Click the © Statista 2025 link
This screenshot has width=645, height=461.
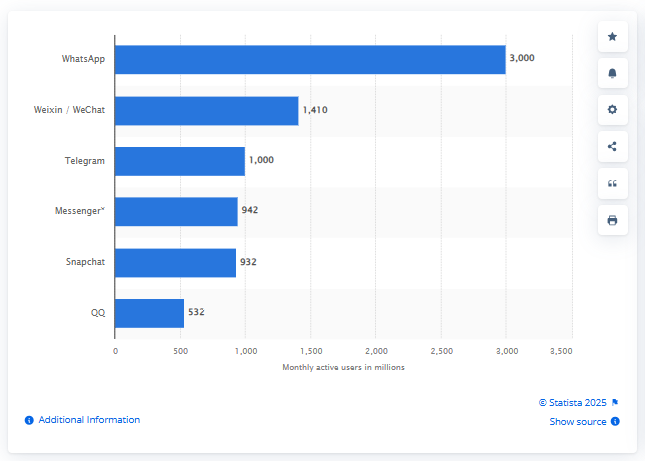573,403
